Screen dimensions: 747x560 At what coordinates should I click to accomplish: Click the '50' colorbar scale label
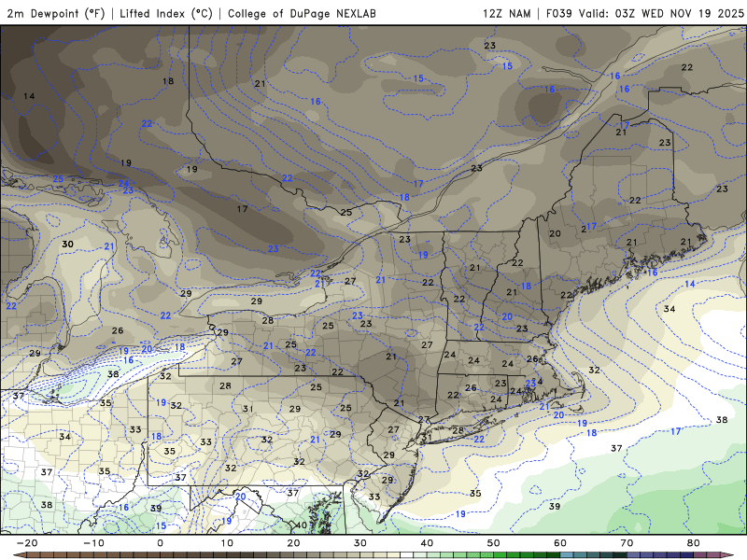coord(494,543)
